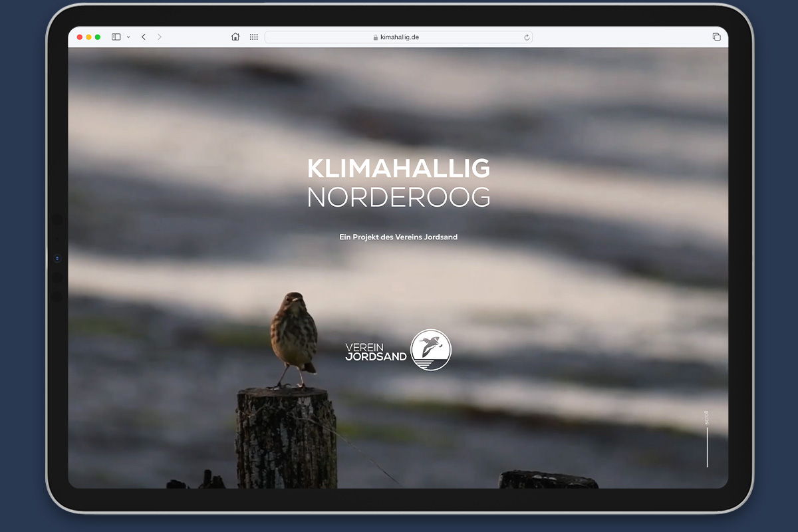Go back with the back arrow
Image resolution: width=798 pixels, height=532 pixels.
tap(144, 37)
